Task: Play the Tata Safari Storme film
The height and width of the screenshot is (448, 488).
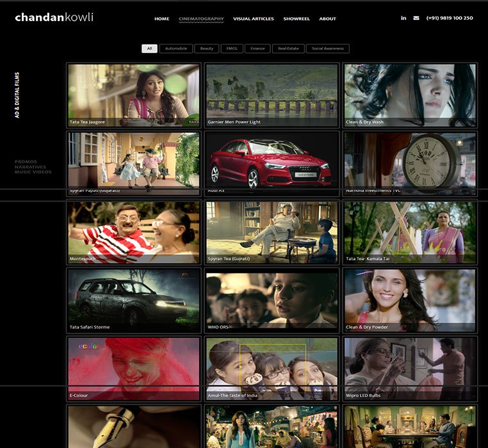Action: tap(133, 299)
